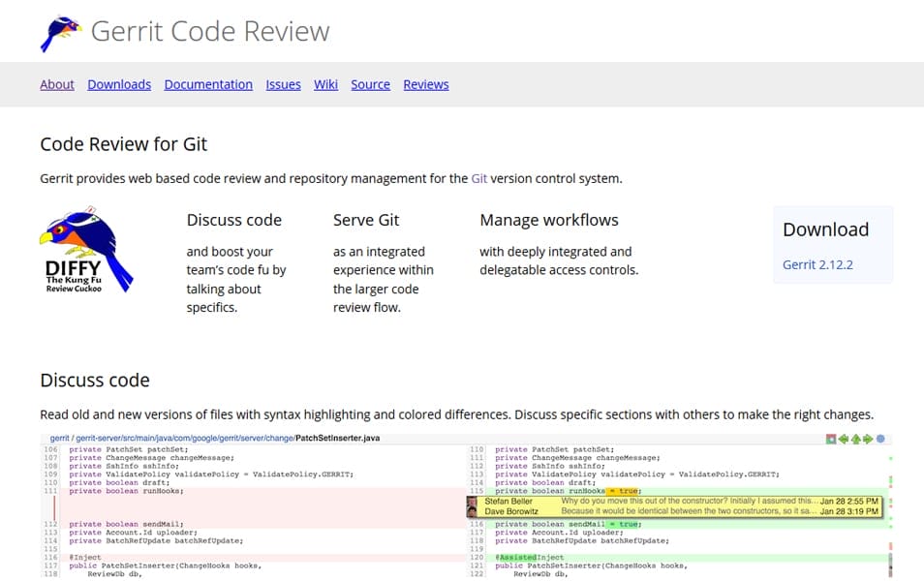Go to Documentation
Image resolution: width=924 pixels, height=581 pixels.
coord(208,84)
